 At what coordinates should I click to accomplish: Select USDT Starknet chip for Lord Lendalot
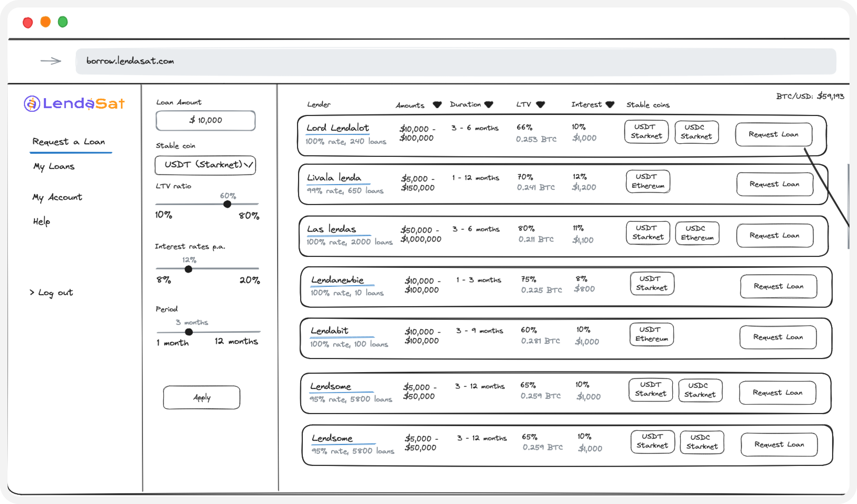646,132
